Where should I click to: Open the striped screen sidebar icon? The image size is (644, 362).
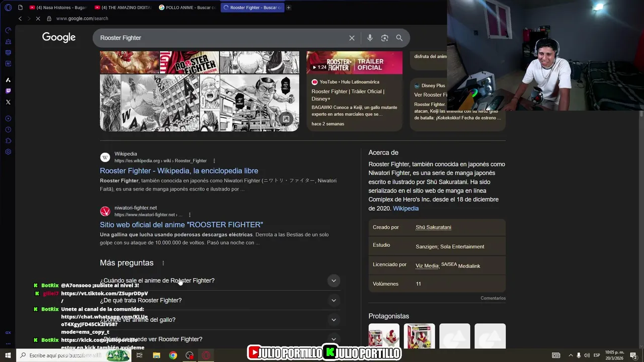pyautogui.click(x=8, y=52)
